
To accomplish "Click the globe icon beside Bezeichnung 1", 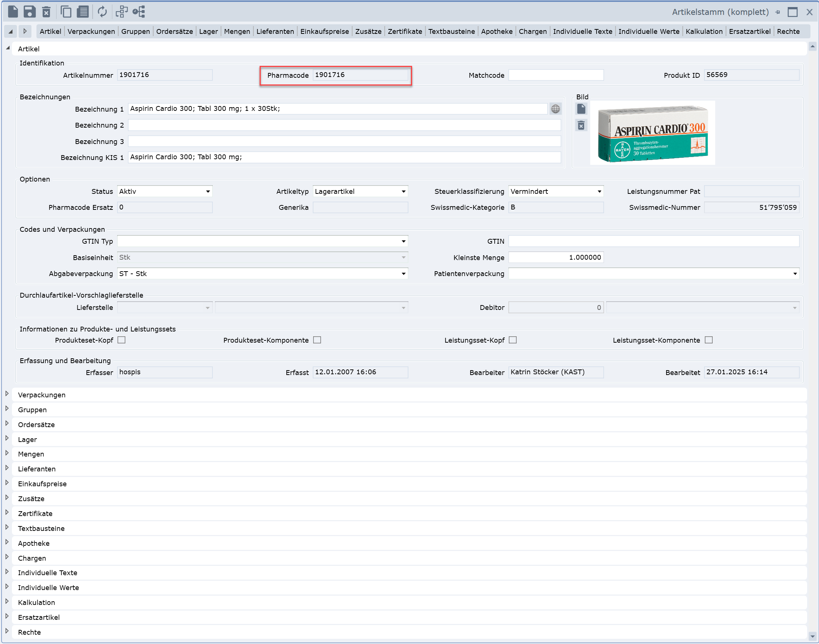I will (x=555, y=109).
